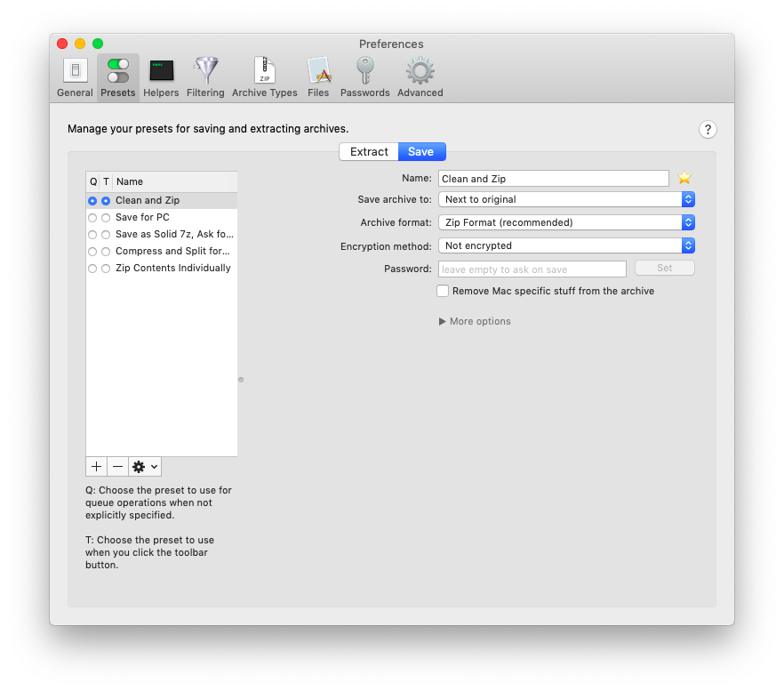784x691 pixels.
Task: Open the Archive format dropdown
Action: (x=566, y=222)
